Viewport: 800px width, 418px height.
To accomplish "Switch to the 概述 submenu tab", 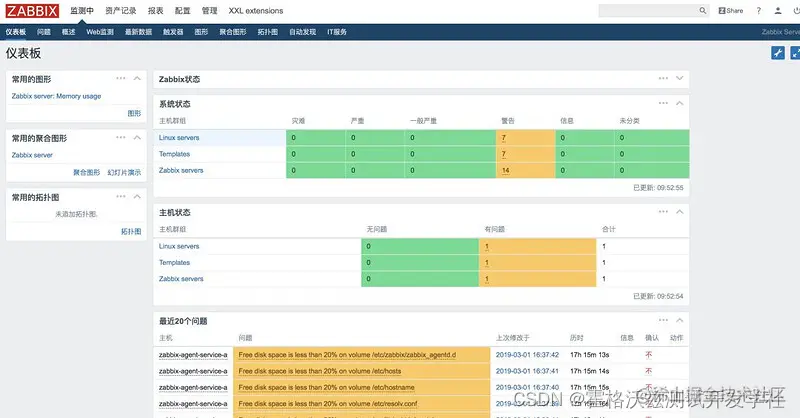I will coord(68,32).
